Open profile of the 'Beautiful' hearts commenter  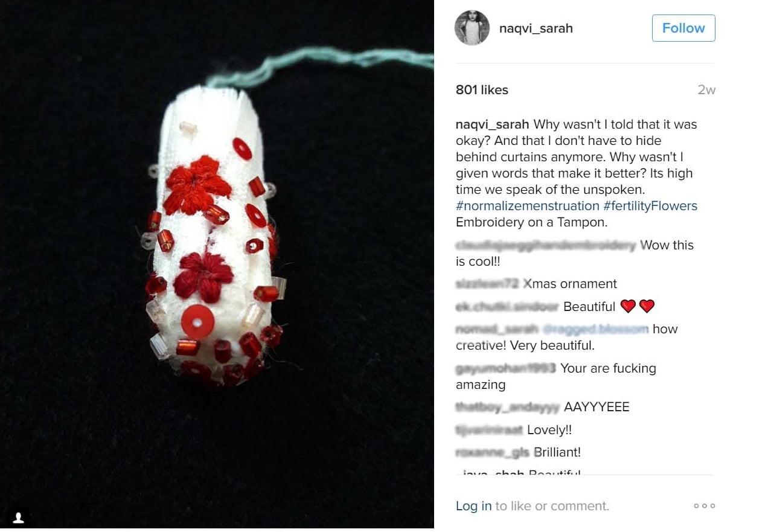(x=507, y=307)
